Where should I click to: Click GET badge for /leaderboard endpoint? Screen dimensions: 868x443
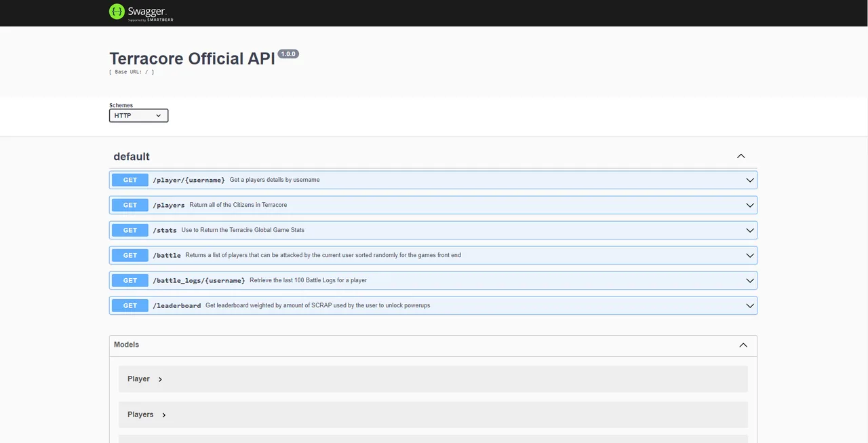point(130,305)
